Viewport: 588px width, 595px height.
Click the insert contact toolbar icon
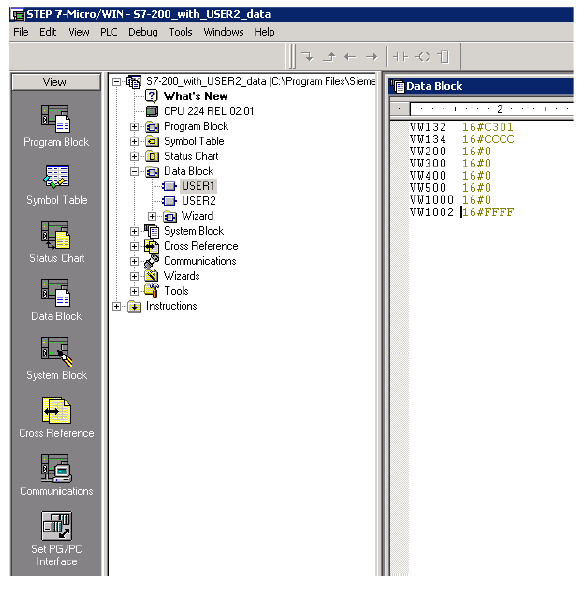tap(400, 57)
